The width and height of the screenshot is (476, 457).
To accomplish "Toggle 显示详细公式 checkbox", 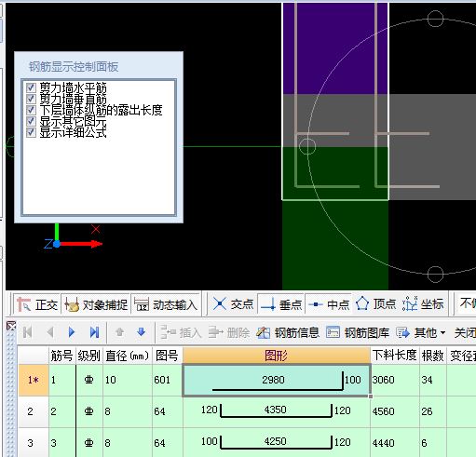I will 31,132.
